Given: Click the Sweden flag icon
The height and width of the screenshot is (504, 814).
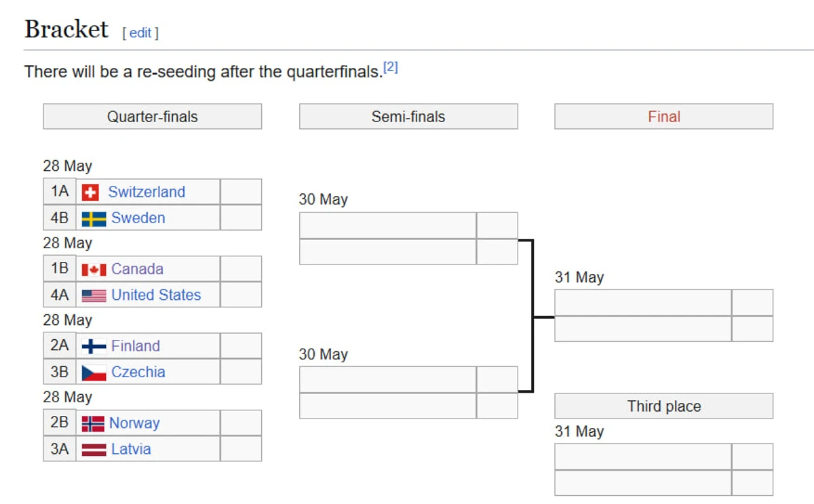Looking at the screenshot, I should [x=94, y=218].
